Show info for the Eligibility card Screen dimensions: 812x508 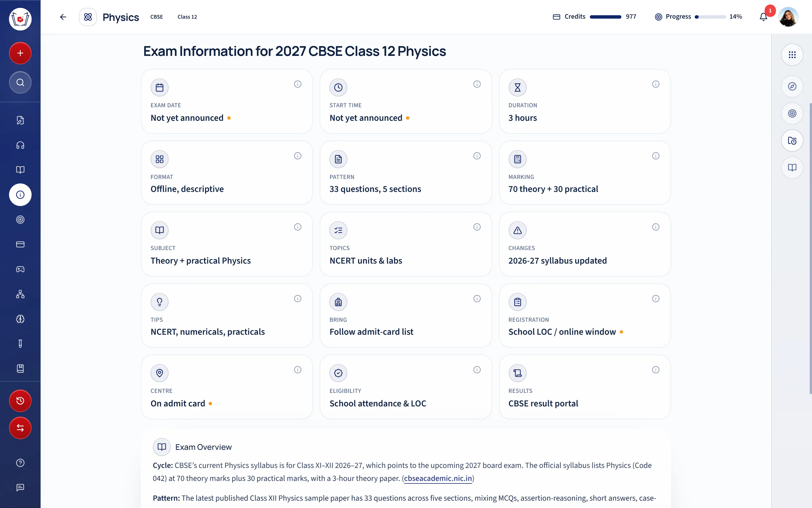pos(477,370)
